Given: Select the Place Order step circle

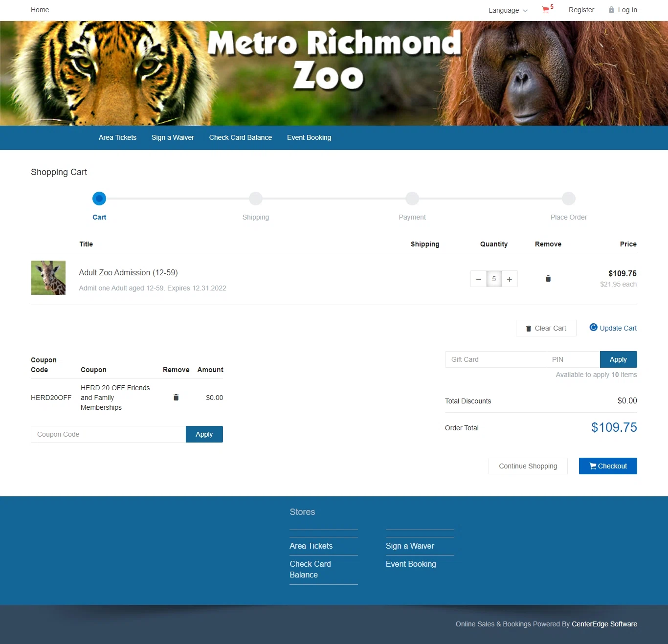Looking at the screenshot, I should [569, 199].
